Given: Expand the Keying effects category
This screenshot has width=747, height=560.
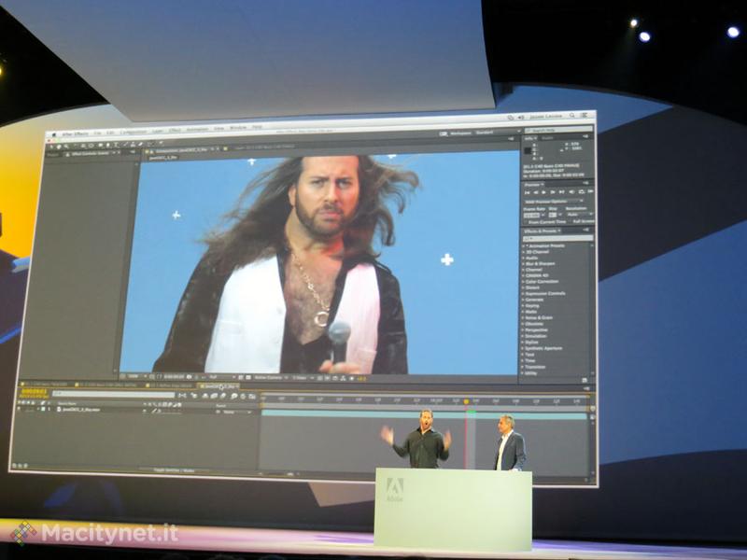Looking at the screenshot, I should pyautogui.click(x=524, y=306).
